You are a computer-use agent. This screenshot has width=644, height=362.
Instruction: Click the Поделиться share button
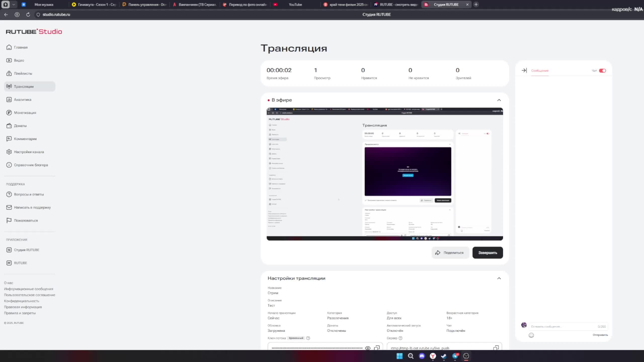click(450, 253)
